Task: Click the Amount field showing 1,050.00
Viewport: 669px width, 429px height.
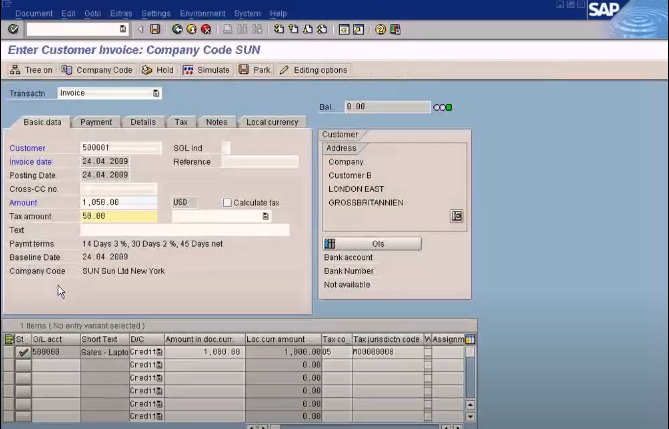Action: tap(119, 202)
